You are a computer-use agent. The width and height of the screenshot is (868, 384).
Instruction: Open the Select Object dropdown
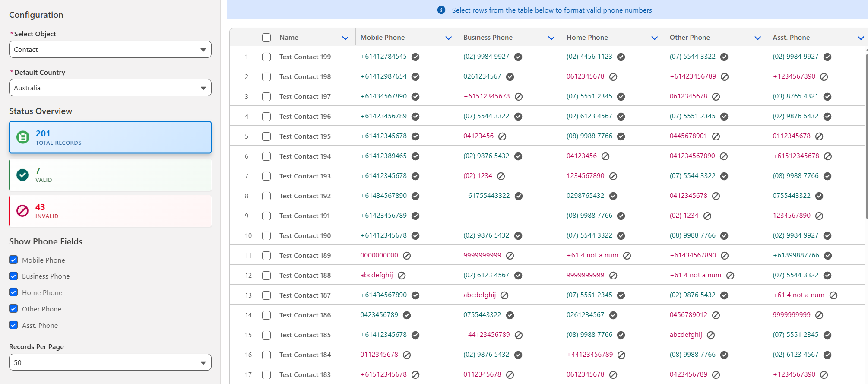(x=110, y=49)
